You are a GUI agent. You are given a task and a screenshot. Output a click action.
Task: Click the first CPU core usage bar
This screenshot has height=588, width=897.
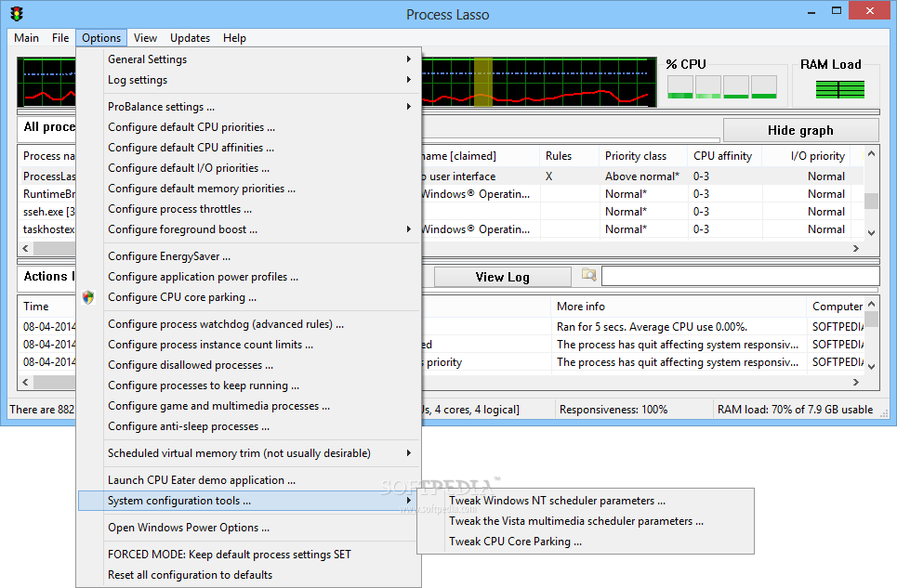click(x=680, y=87)
